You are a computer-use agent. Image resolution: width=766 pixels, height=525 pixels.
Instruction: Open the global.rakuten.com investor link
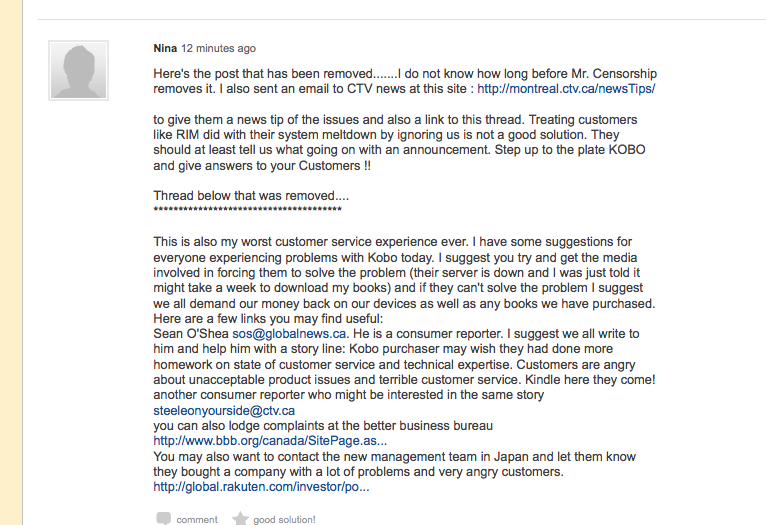point(261,486)
